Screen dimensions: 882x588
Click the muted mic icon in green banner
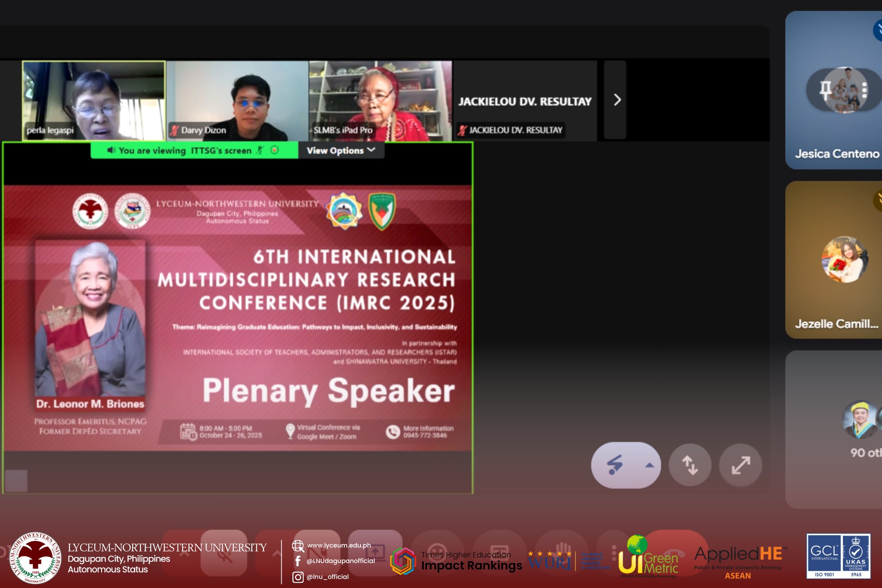(x=260, y=150)
